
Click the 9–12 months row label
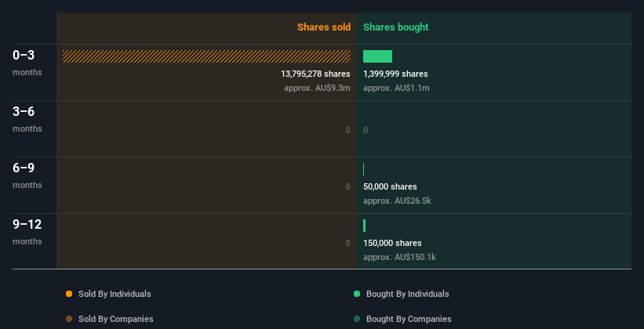coord(27,232)
